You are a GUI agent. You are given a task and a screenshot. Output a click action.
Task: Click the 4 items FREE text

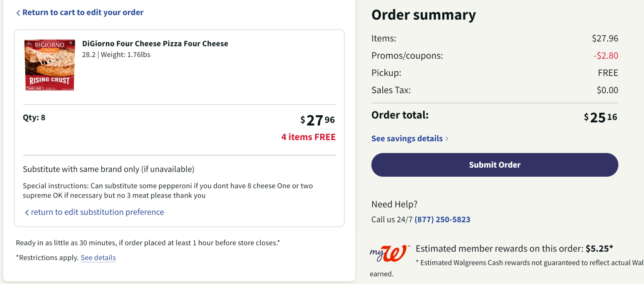[308, 137]
